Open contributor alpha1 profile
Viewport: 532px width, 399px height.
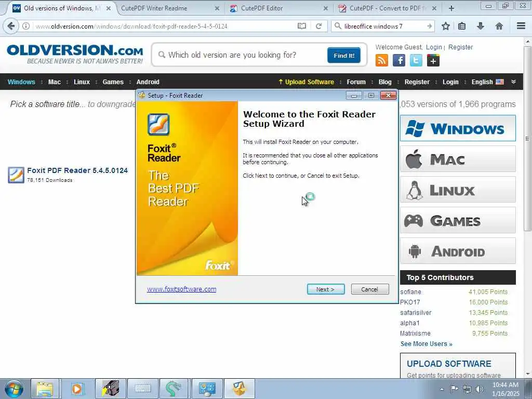[410, 323]
